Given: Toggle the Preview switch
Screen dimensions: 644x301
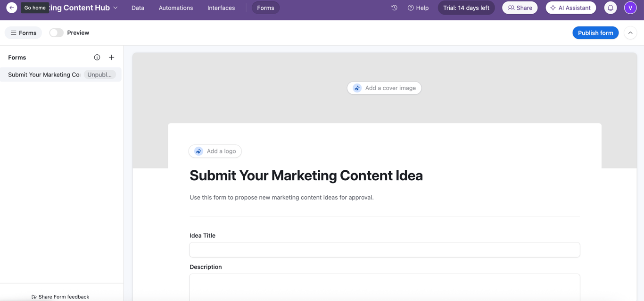Looking at the screenshot, I should (x=57, y=33).
